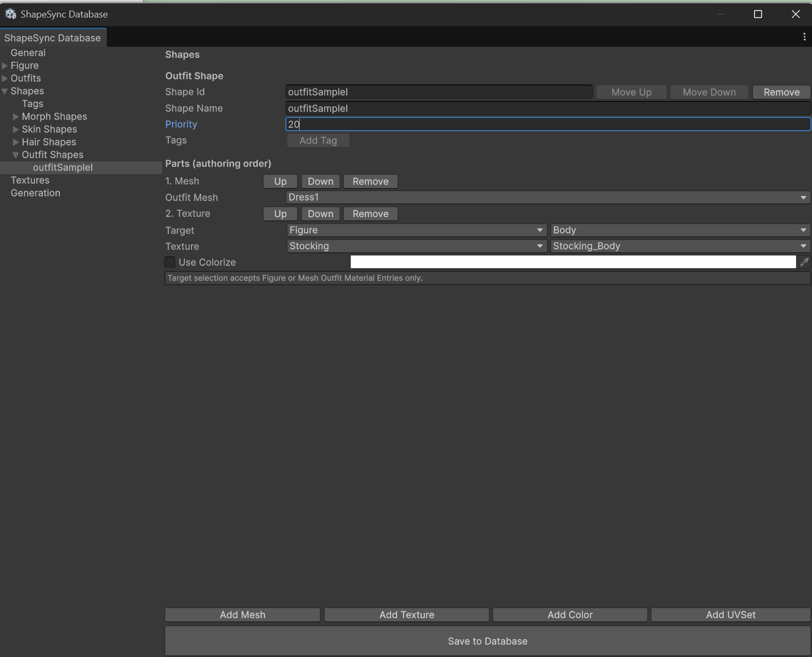
Task: Click the Priority label
Action: point(181,124)
